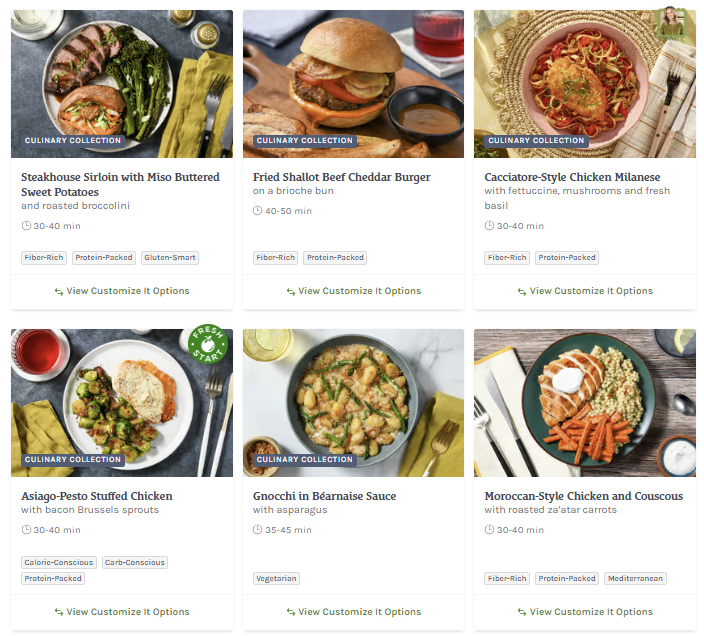
Task: View Customize It Options for Gnocchi in Béarnaise
Action: coord(354,612)
